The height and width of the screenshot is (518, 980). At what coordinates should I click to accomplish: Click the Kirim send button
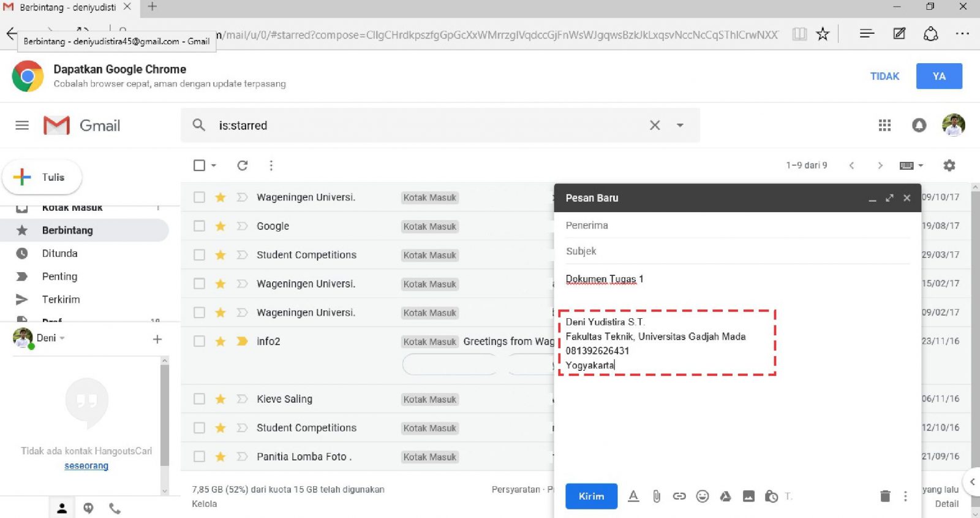tap(591, 497)
